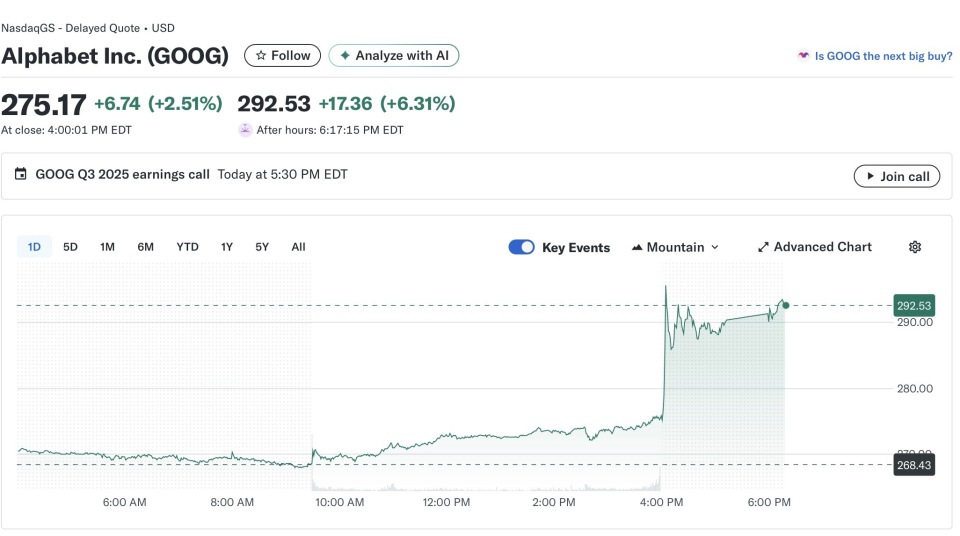Open the 'Is GOOG the next big buy?' link
The width and height of the screenshot is (960, 536).
point(883,56)
